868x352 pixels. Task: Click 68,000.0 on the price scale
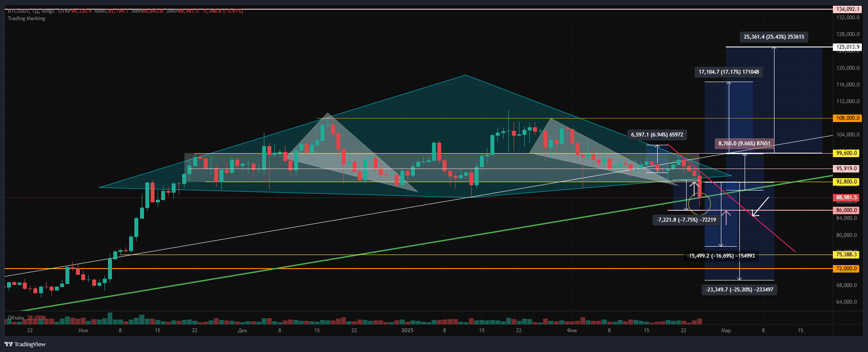[x=846, y=285]
